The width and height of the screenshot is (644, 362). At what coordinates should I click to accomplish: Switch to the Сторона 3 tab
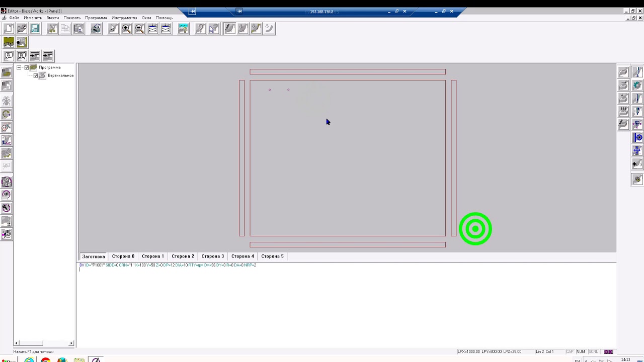point(212,256)
